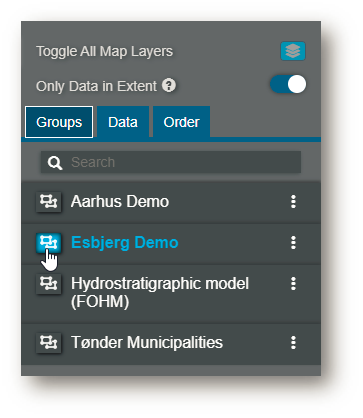The height and width of the screenshot is (418, 363).
Task: Click into the Search input field
Action: click(171, 162)
